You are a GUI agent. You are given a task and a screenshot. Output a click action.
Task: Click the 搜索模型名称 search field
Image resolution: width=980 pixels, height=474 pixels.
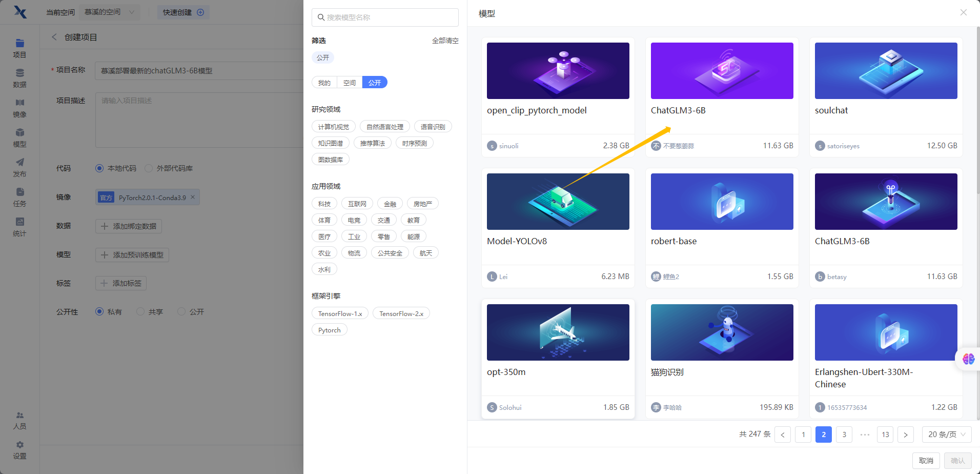point(385,17)
